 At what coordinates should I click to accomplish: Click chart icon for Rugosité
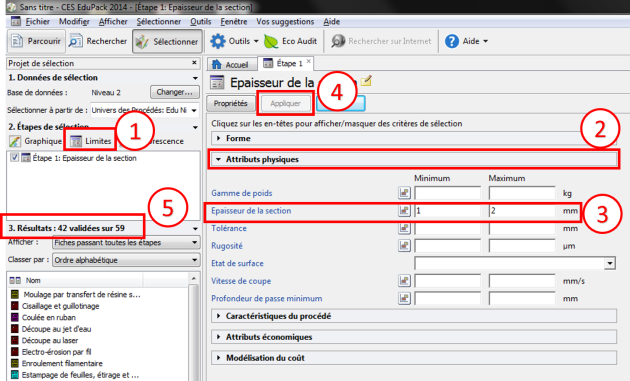click(x=404, y=246)
